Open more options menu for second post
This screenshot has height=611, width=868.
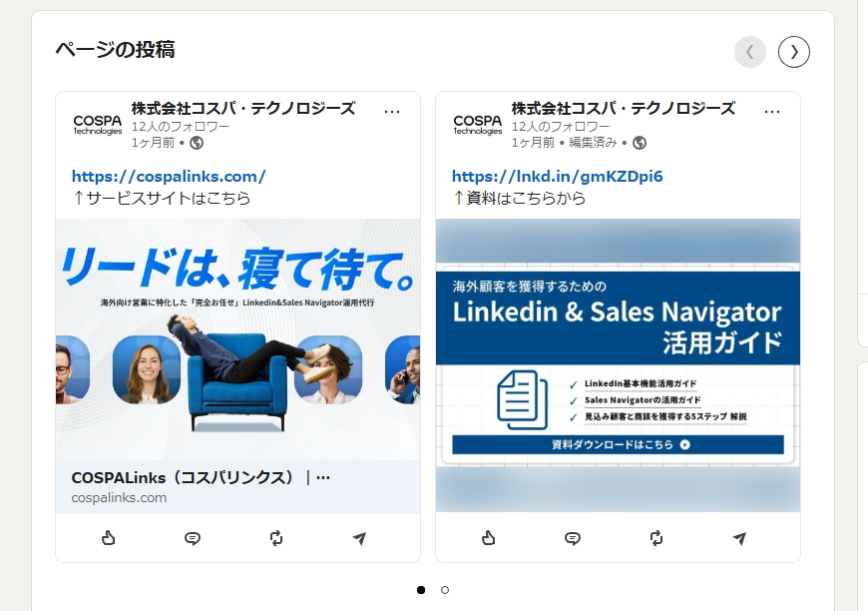coord(772,111)
